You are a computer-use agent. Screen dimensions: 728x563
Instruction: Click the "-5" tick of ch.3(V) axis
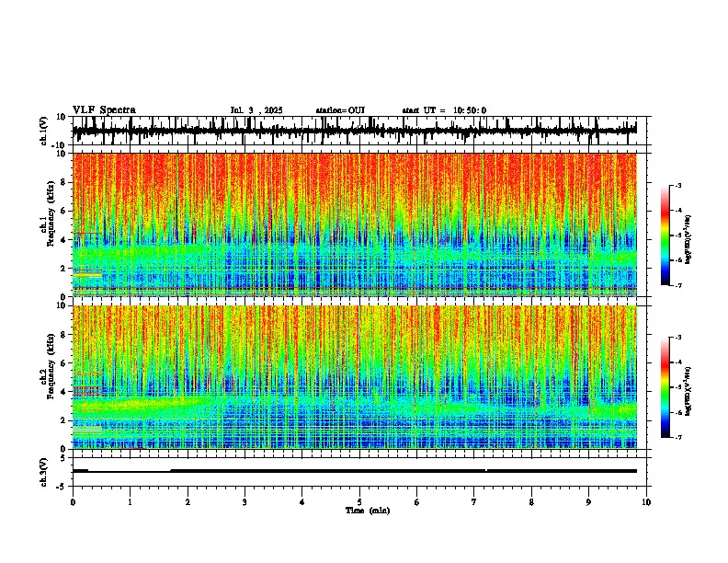[x=63, y=487]
